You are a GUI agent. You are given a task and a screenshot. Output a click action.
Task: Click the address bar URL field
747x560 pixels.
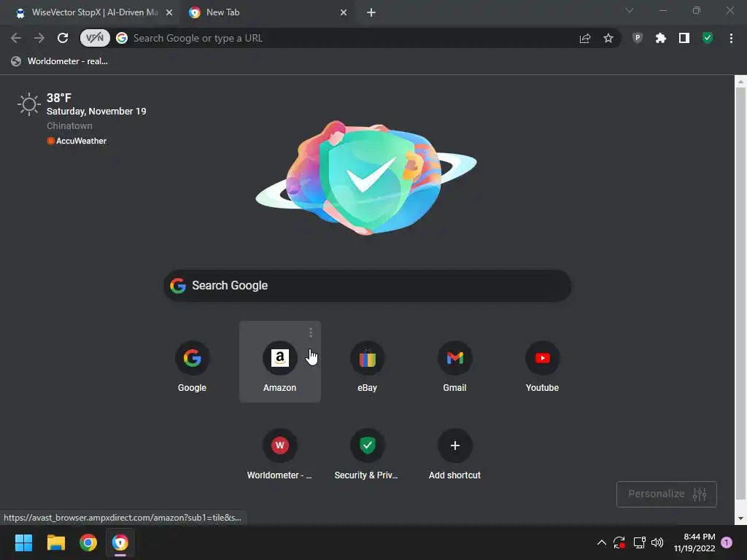point(350,38)
